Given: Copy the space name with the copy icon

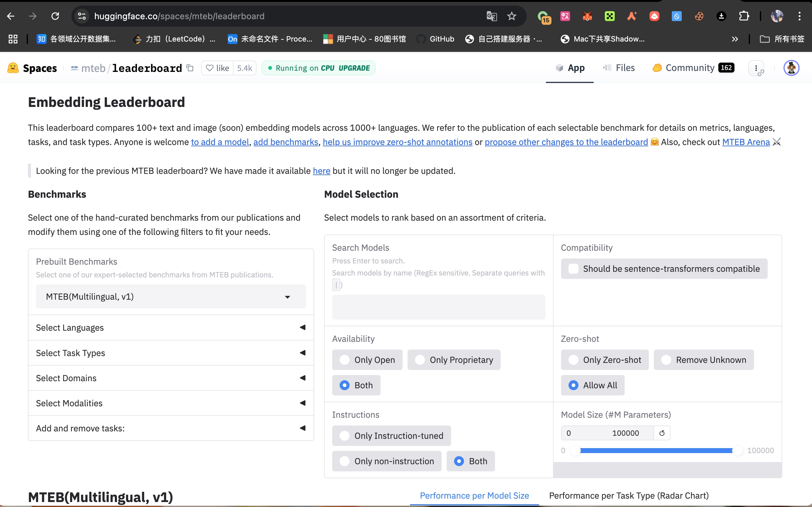Looking at the screenshot, I should click(x=190, y=68).
